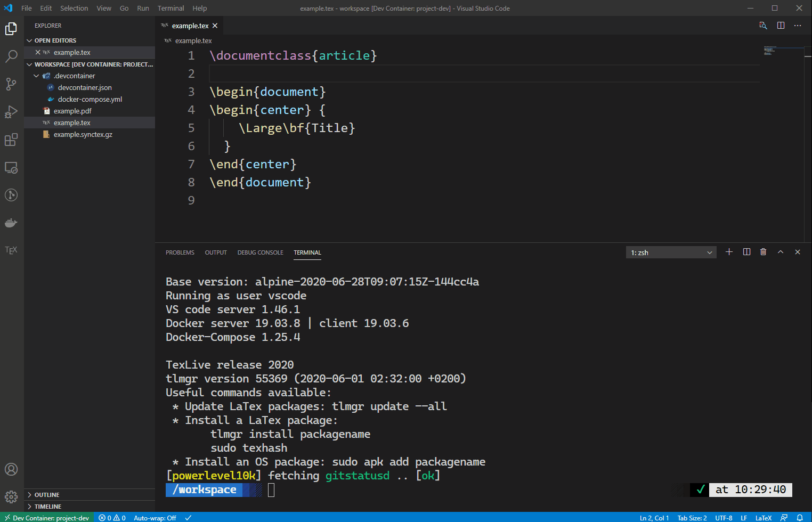Maximize the panel with the up chevron
The width and height of the screenshot is (812, 522).
(781, 252)
